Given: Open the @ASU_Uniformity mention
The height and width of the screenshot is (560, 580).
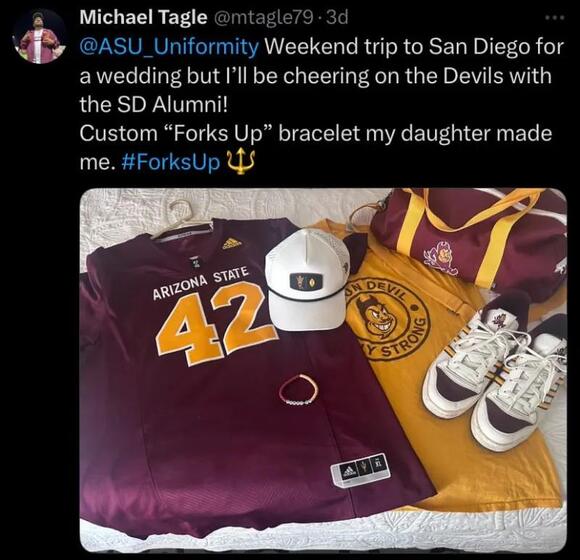Looking at the screenshot, I should point(169,47).
